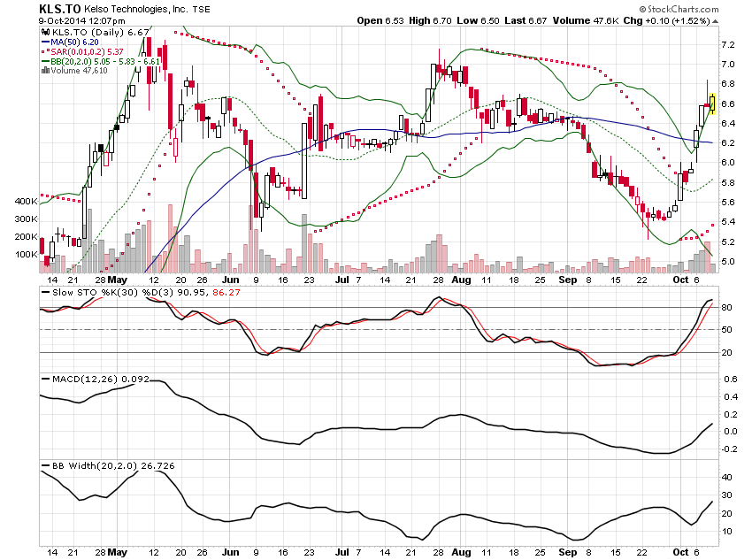Click the 5.4 price axis label

tap(727, 222)
